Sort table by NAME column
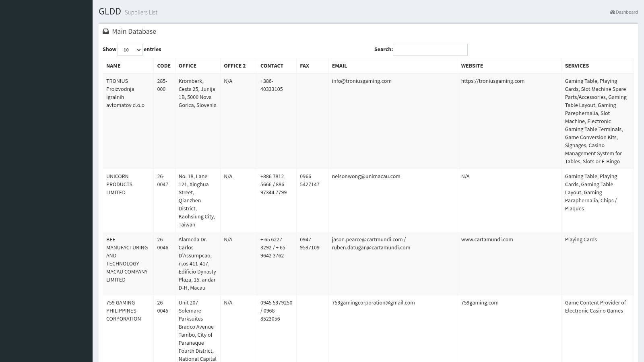Image resolution: width=644 pixels, height=362 pixels. point(128,66)
